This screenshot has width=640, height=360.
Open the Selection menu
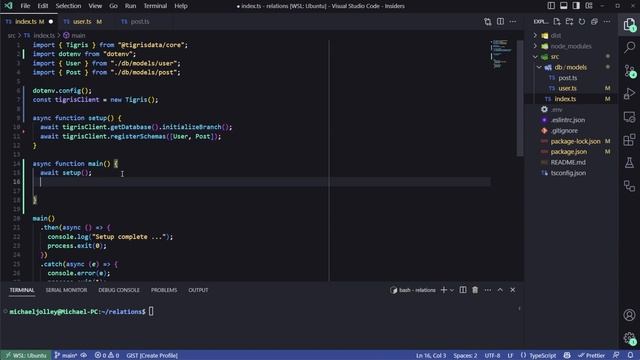coord(68,6)
